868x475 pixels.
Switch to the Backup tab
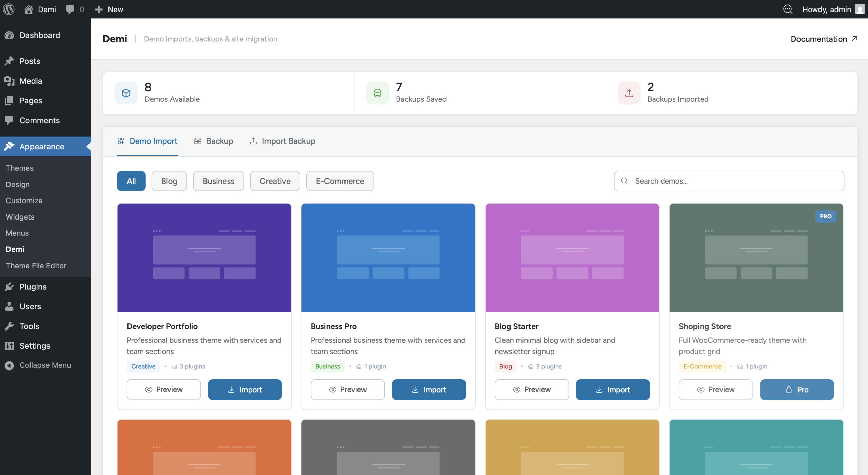(x=214, y=141)
